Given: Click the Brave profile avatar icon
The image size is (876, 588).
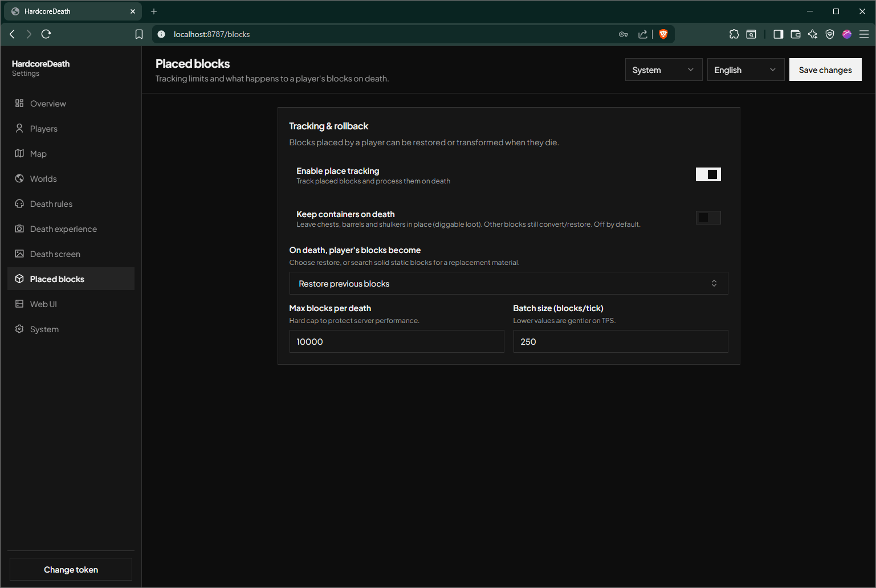Looking at the screenshot, I should click(847, 34).
